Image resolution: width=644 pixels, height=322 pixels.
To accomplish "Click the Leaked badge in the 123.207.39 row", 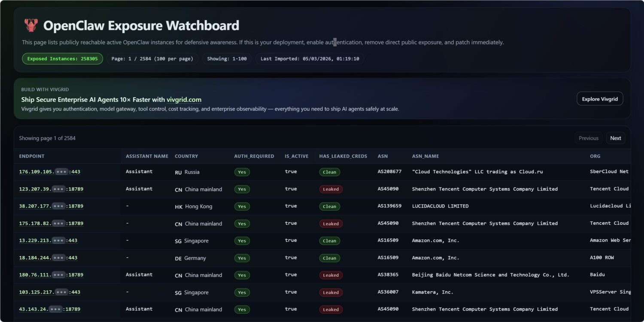I will point(331,189).
